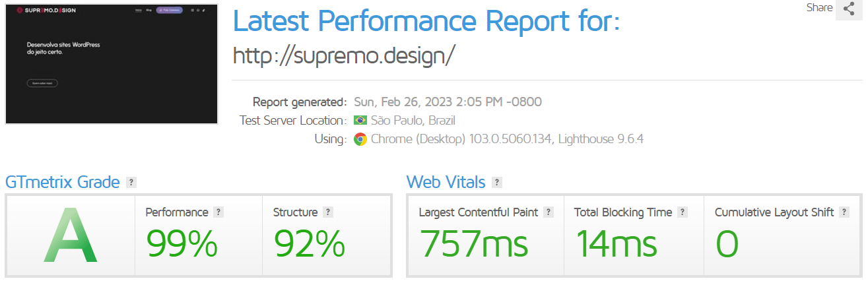Click the Share text label
The image size is (868, 283).
(819, 8)
